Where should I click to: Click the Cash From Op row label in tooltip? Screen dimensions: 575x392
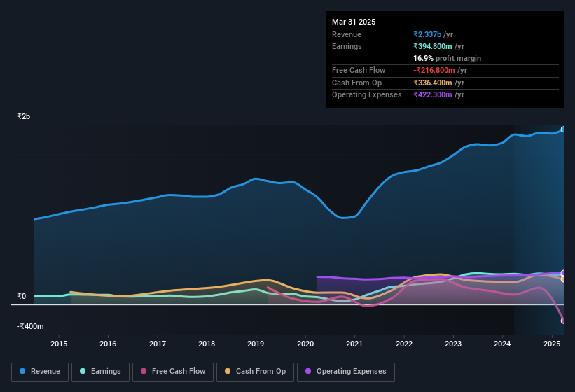[x=356, y=83]
